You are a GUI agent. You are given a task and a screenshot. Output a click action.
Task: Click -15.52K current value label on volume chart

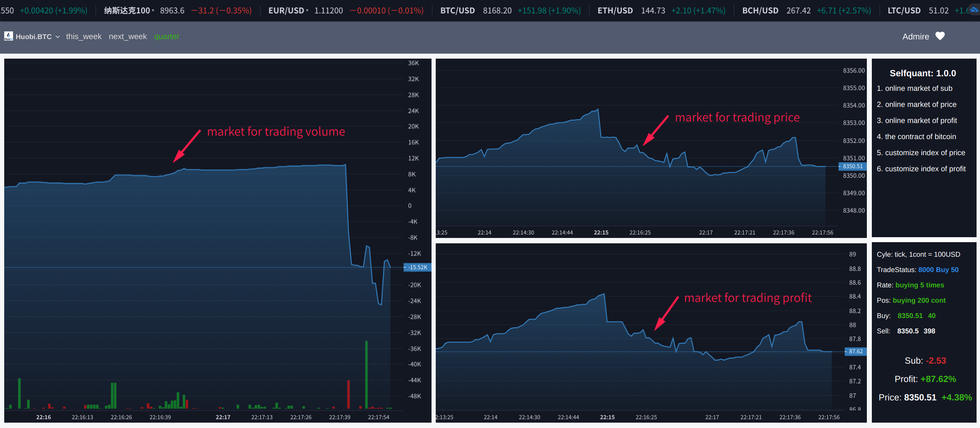[x=417, y=267]
